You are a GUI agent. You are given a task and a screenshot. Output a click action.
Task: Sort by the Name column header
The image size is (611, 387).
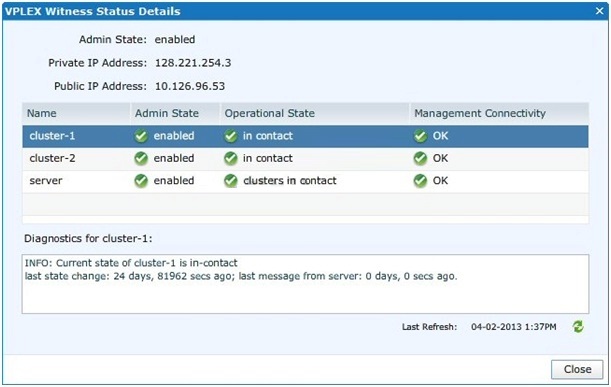click(x=76, y=113)
